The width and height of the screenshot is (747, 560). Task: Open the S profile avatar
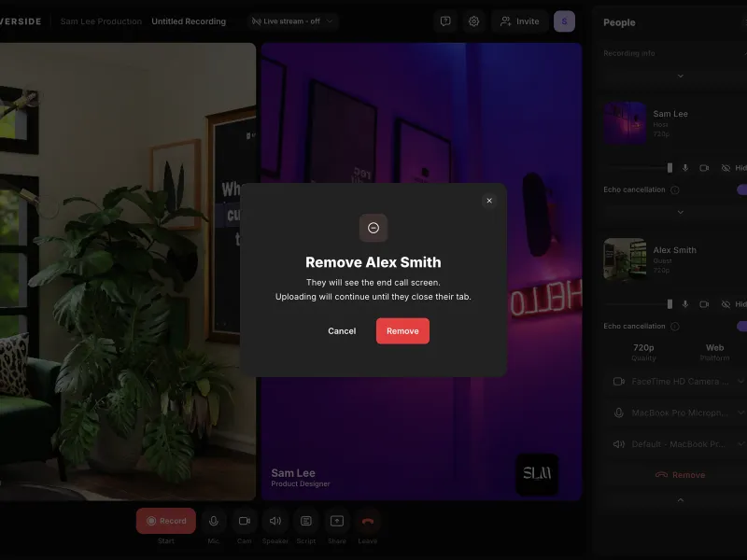point(564,21)
